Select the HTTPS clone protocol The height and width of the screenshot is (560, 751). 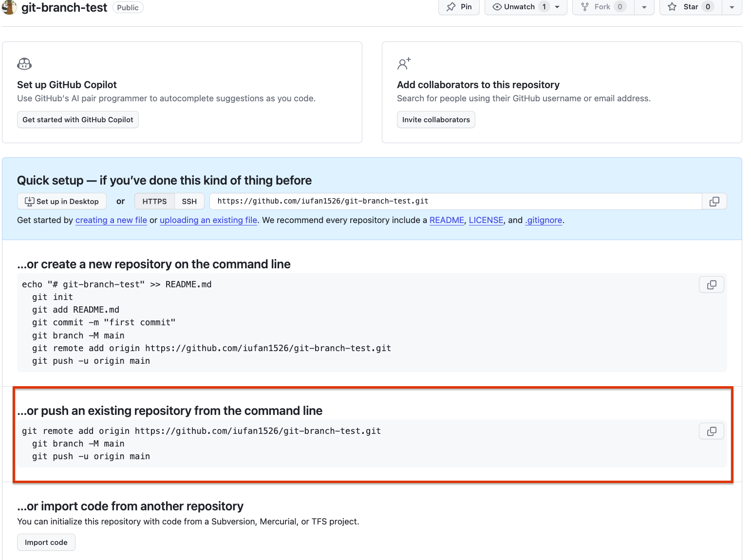coord(154,202)
